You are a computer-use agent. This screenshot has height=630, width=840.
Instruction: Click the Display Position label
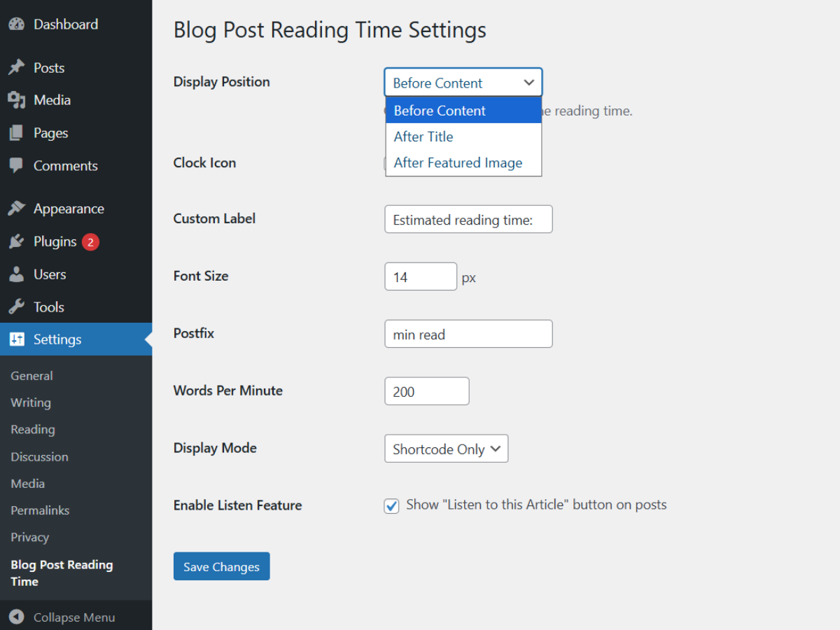[x=222, y=82]
